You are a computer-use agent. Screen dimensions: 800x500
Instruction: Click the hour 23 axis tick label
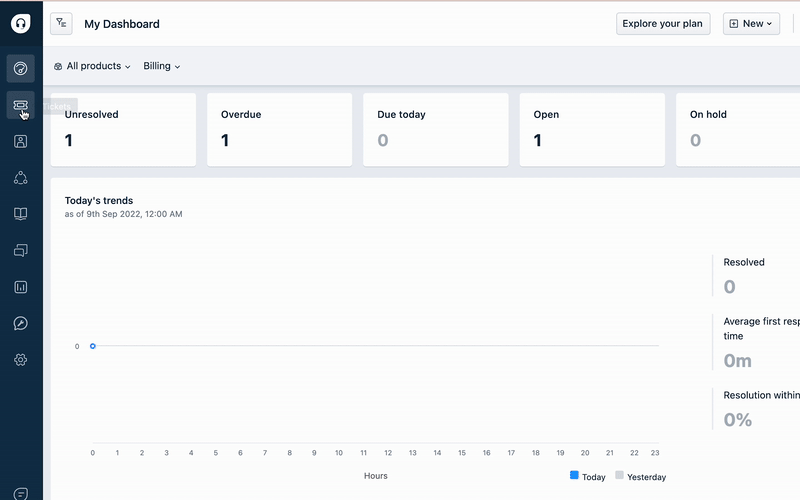pyautogui.click(x=655, y=453)
